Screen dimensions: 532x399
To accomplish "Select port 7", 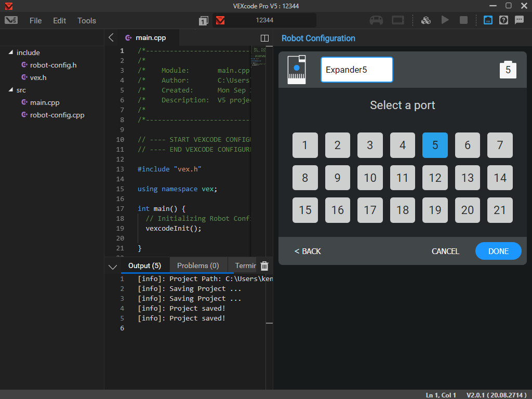I will 500,145.
